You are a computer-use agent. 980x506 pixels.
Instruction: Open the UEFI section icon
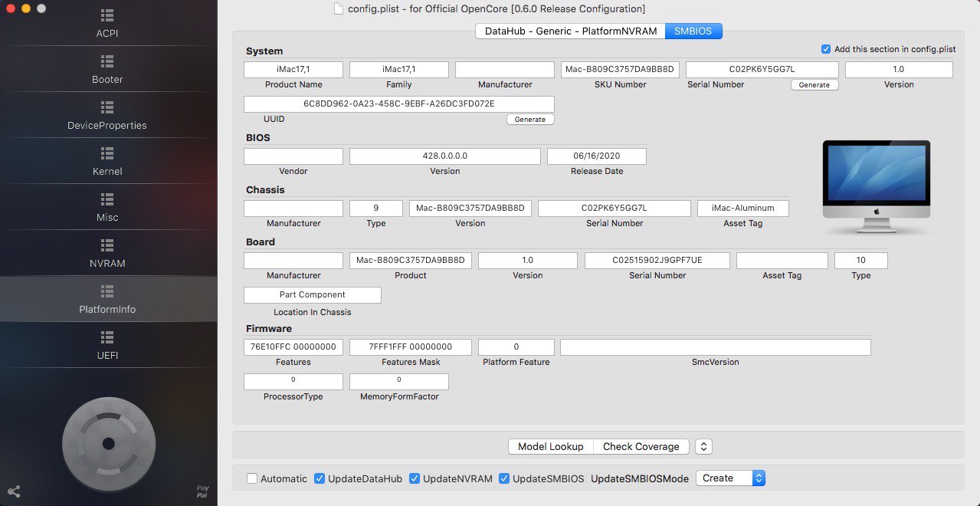point(108,337)
